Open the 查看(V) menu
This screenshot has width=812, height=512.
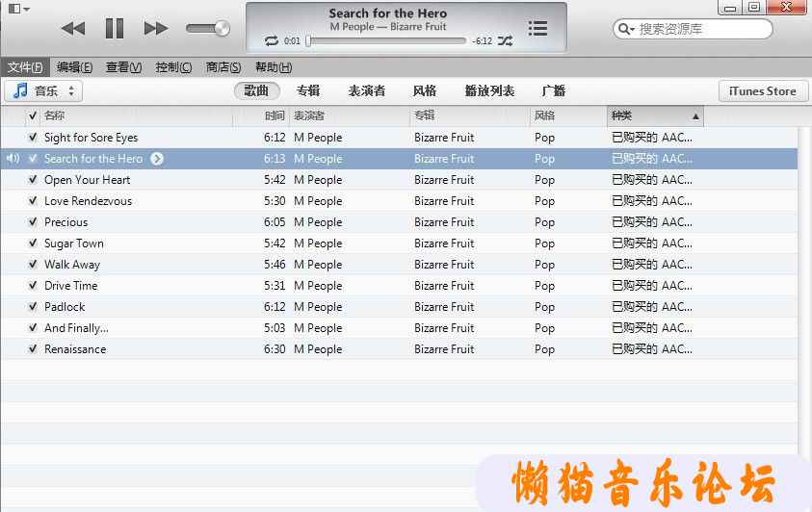tap(123, 67)
